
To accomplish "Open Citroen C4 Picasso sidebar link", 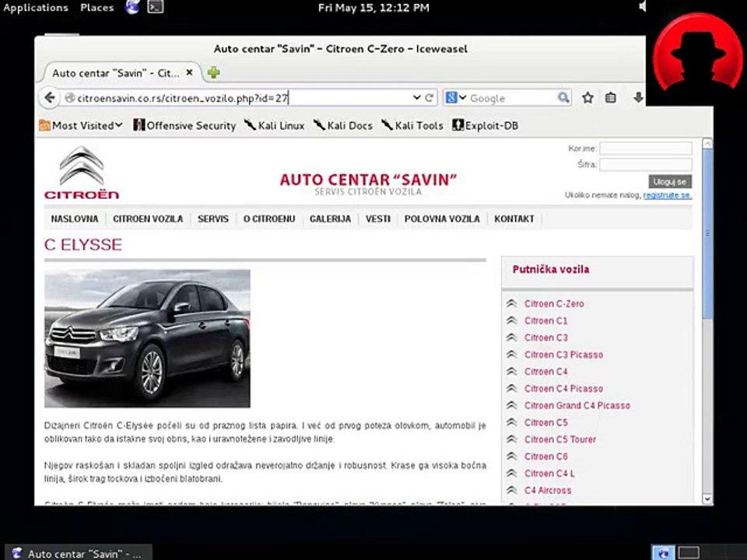I will (563, 389).
